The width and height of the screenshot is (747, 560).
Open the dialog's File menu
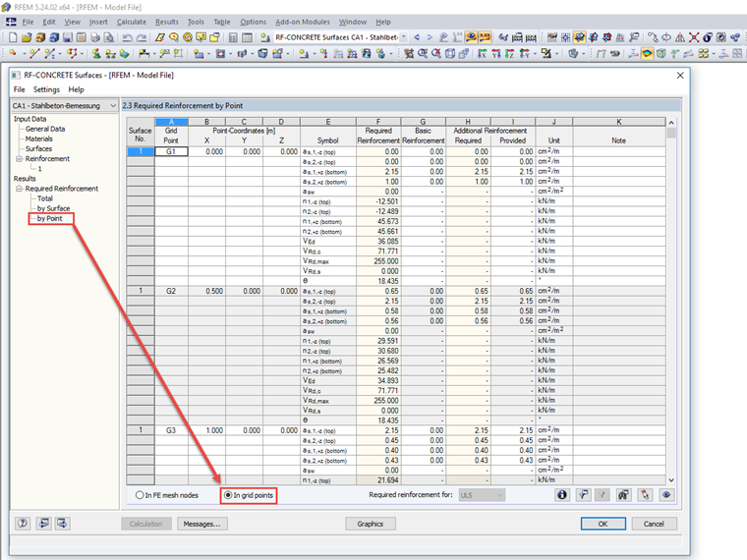pos(19,89)
